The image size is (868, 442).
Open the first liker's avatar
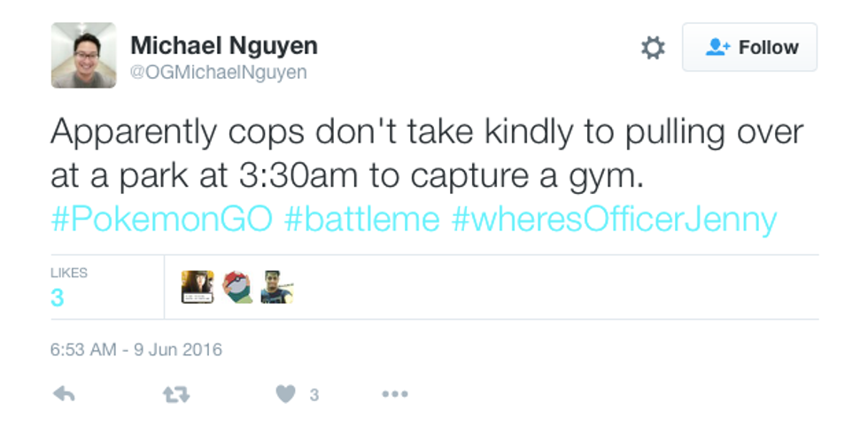(198, 287)
